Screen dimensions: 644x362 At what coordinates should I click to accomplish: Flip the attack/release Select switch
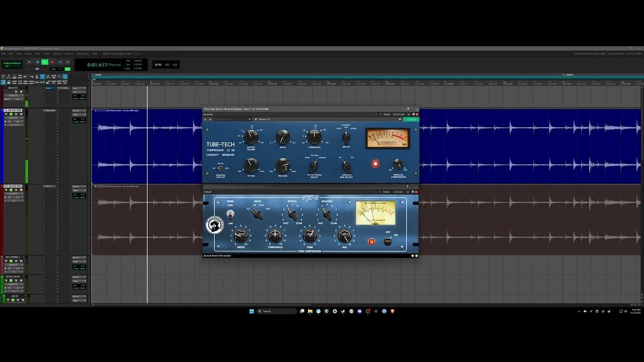coord(314,165)
